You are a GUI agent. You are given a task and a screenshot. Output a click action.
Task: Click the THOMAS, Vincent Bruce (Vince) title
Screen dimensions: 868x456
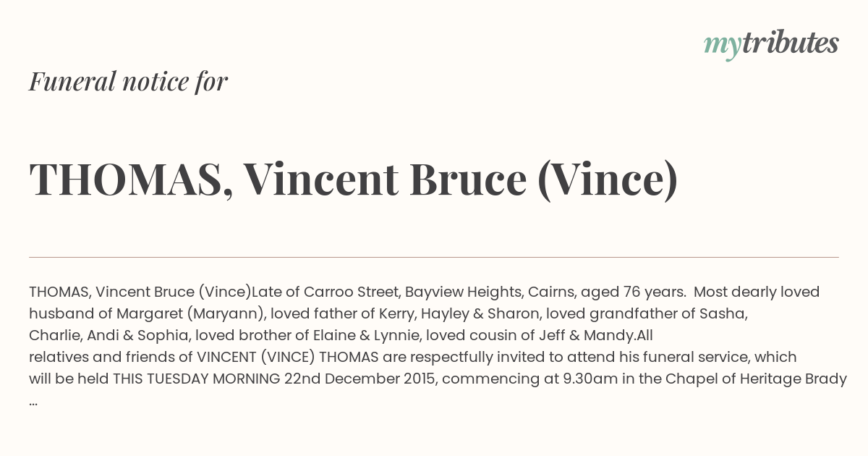(x=354, y=180)
